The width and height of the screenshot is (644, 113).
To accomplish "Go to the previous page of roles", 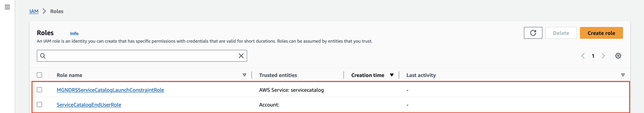I will click(x=583, y=56).
